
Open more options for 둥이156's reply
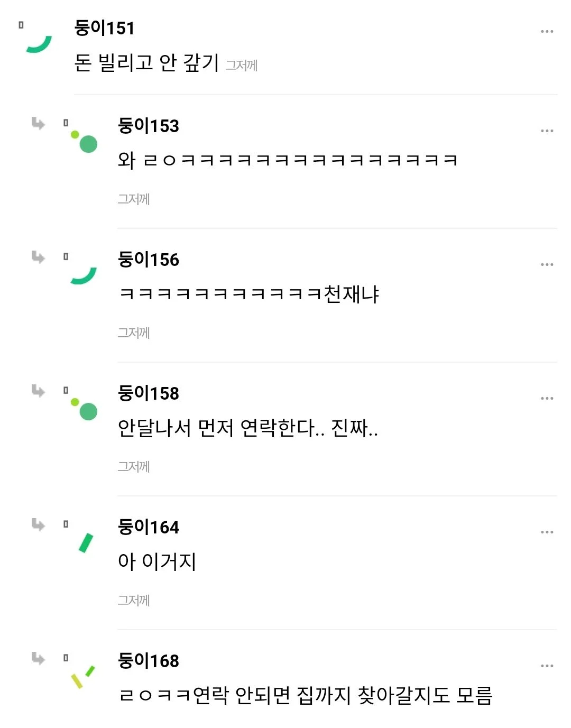point(547,264)
